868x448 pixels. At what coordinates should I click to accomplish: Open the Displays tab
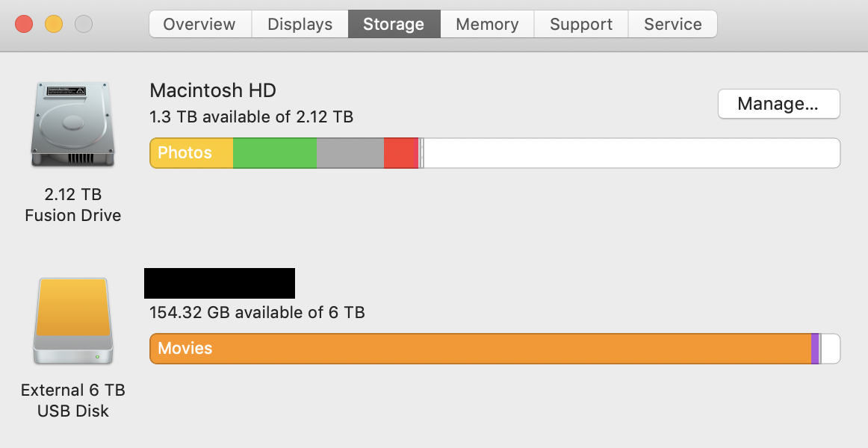pyautogui.click(x=300, y=24)
